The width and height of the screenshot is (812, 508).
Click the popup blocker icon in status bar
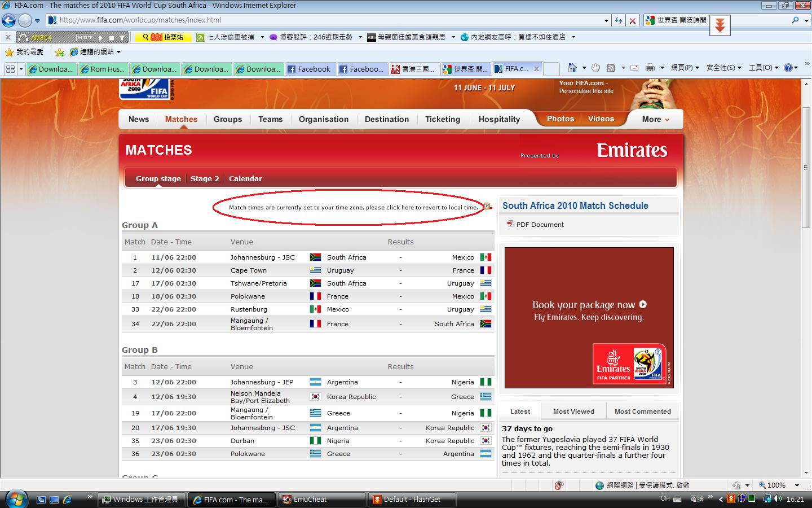(x=559, y=485)
